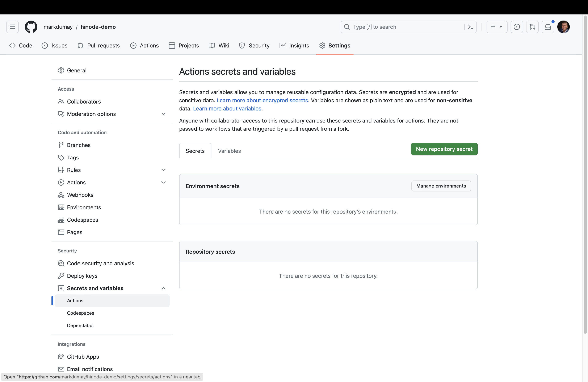Open the command palette icon

pos(470,27)
